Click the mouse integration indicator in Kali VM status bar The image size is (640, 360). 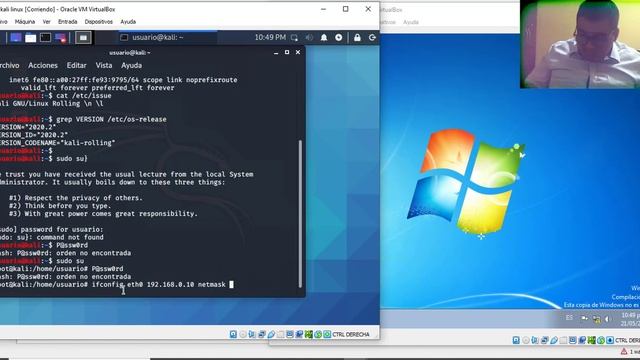[x=318, y=334]
